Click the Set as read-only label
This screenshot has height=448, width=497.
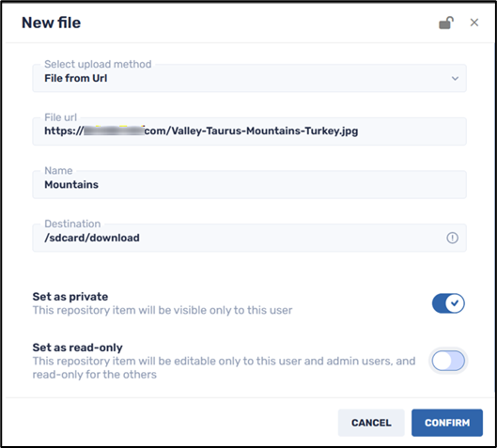[x=78, y=348]
